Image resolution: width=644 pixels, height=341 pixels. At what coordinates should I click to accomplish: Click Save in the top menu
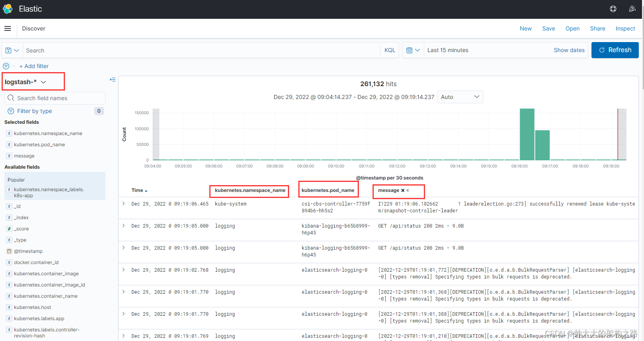tap(549, 28)
